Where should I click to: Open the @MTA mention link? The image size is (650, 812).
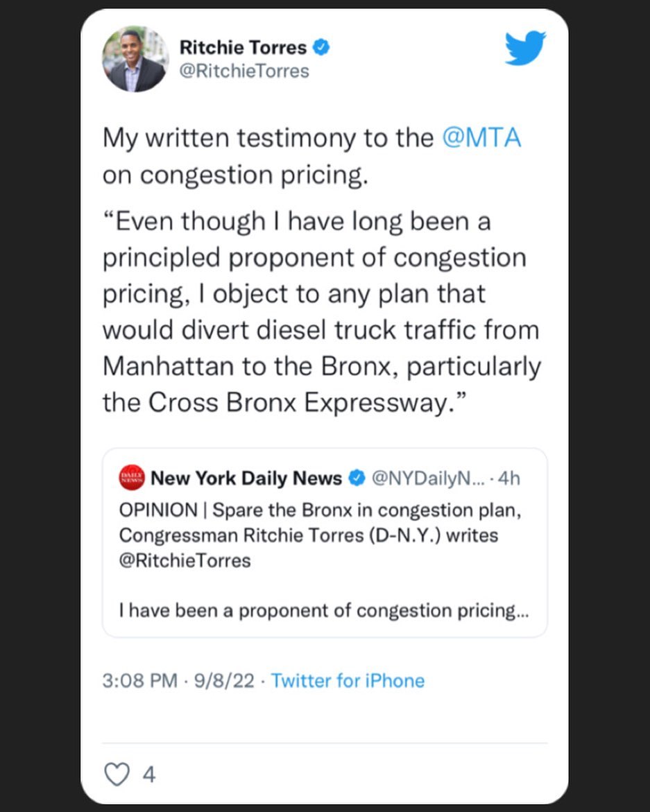pos(481,137)
